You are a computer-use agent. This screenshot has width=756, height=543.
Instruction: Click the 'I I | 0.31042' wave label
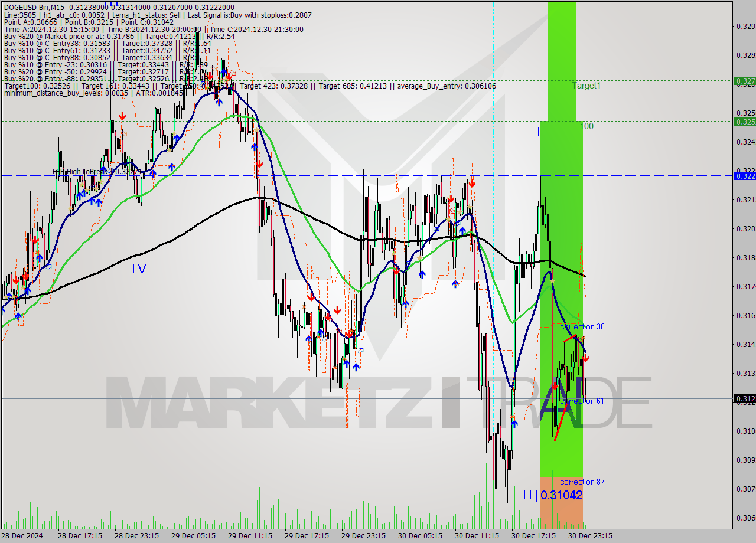point(553,495)
